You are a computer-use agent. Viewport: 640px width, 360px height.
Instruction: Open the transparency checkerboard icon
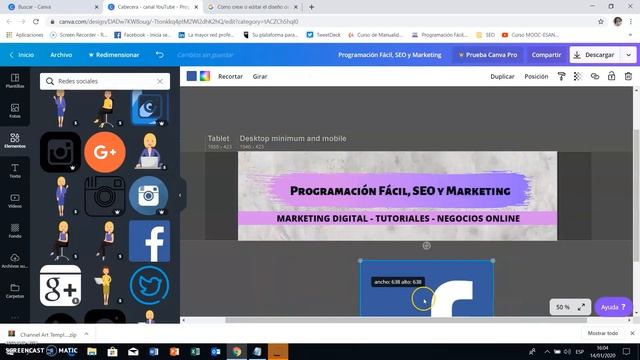click(578, 76)
